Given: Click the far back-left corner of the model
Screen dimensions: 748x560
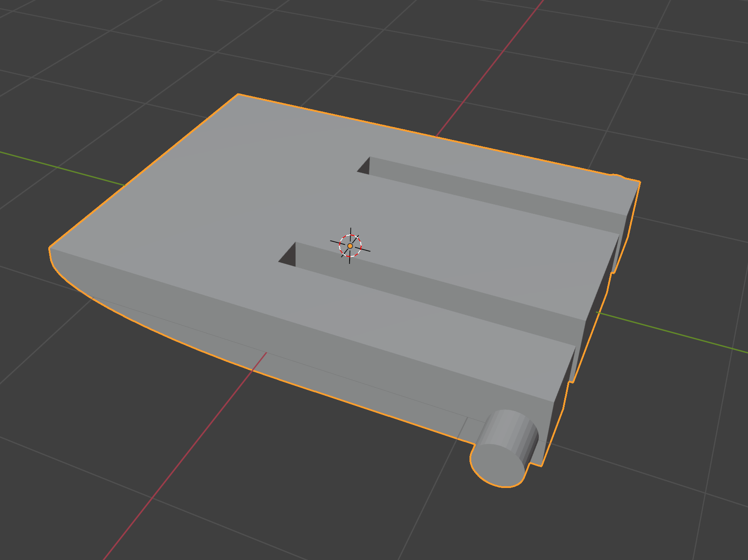Looking at the screenshot, I should point(238,94).
